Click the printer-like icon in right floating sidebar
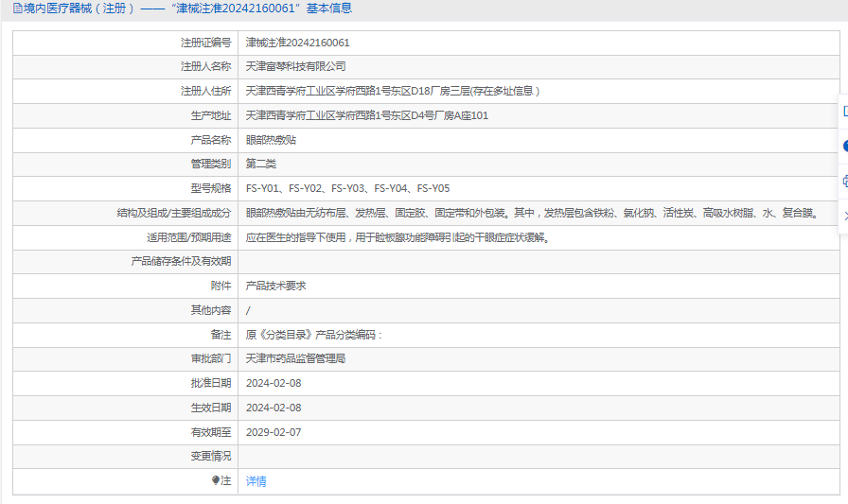This screenshot has width=848, height=504. (844, 182)
